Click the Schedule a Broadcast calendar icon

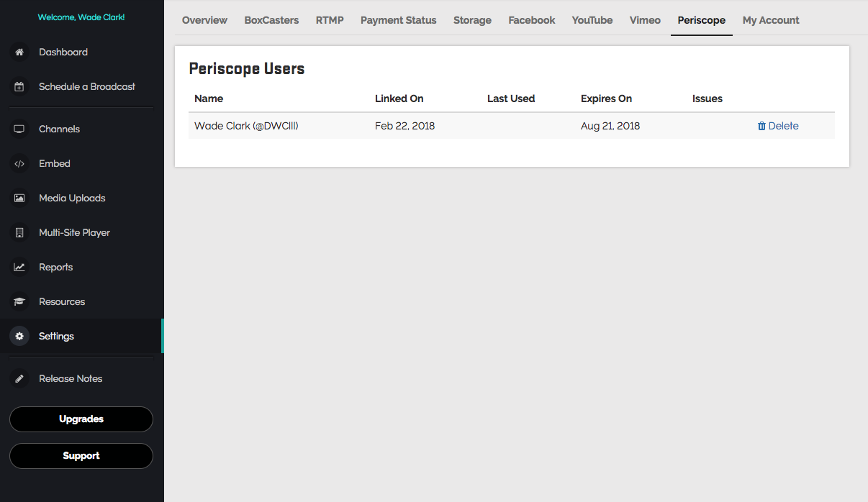click(19, 87)
